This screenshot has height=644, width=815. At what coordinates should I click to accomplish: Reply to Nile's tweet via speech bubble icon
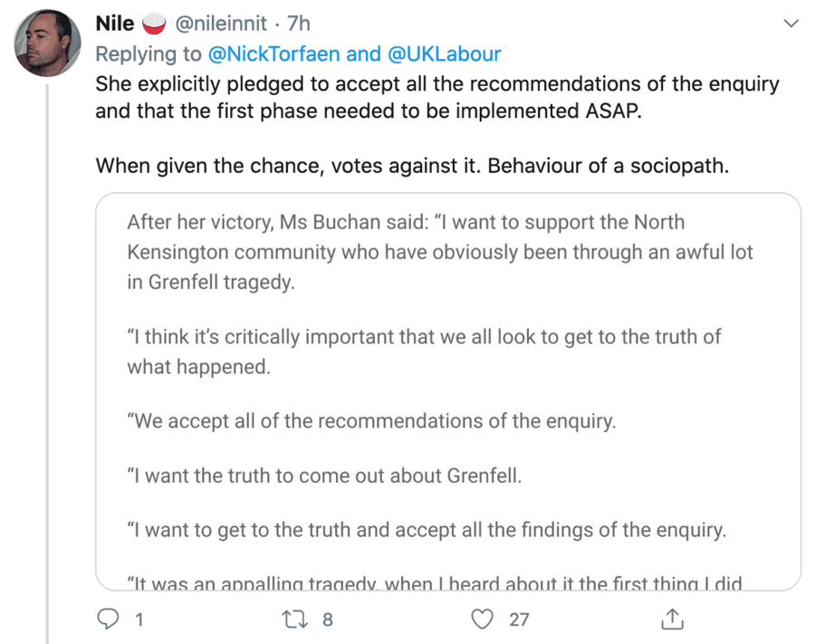(108, 619)
